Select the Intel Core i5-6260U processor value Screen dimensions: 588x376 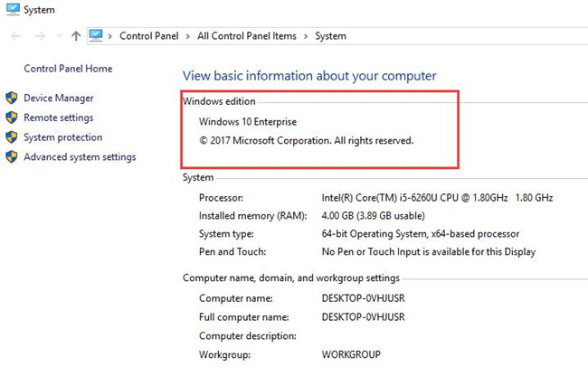[437, 198]
